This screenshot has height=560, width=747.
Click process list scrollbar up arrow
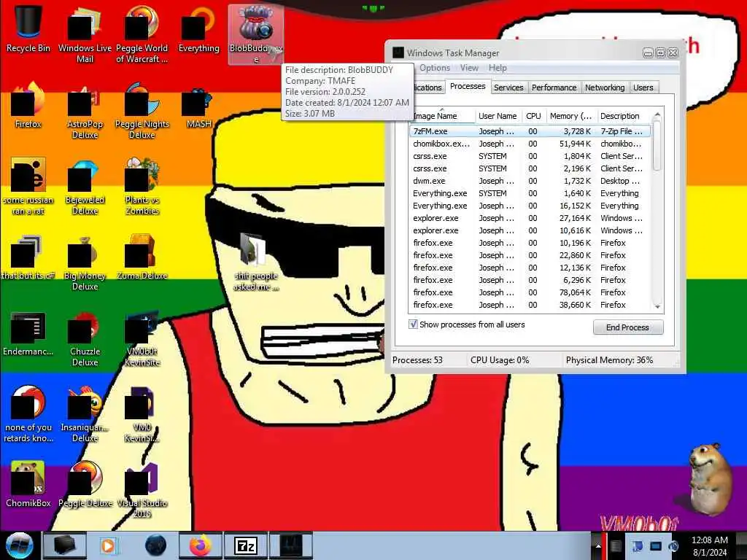tap(657, 114)
